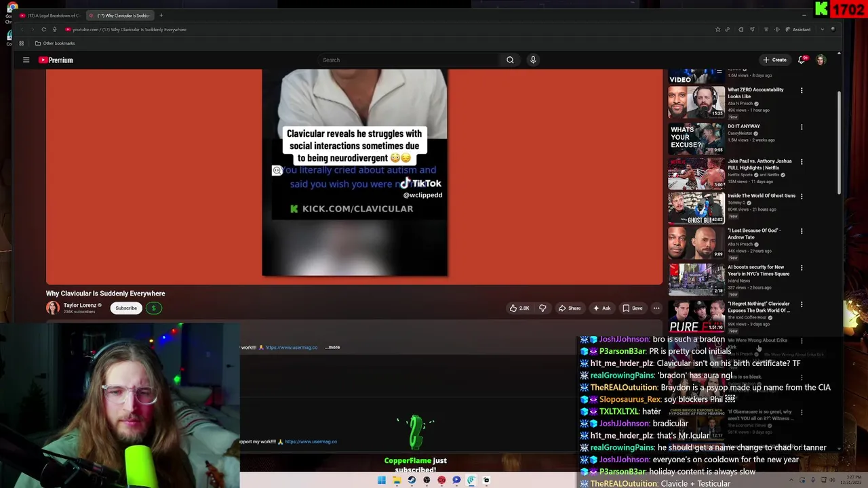Click the browser address bar URL
The image size is (868, 488).
129,30
